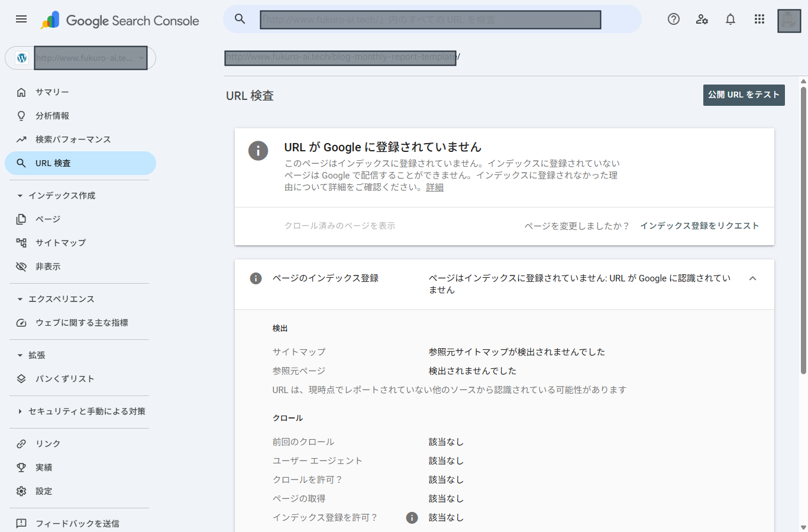Open 非表示 (removals) in the sidebar

click(80, 267)
